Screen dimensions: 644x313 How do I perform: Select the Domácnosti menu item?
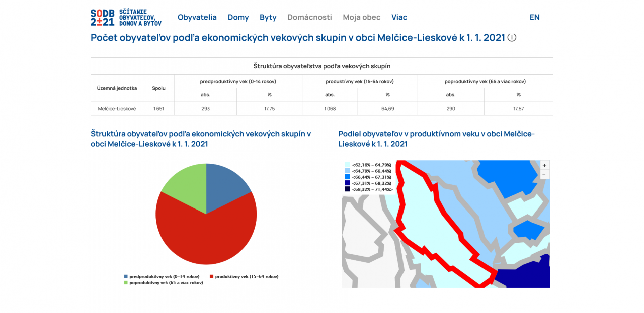[x=309, y=17]
